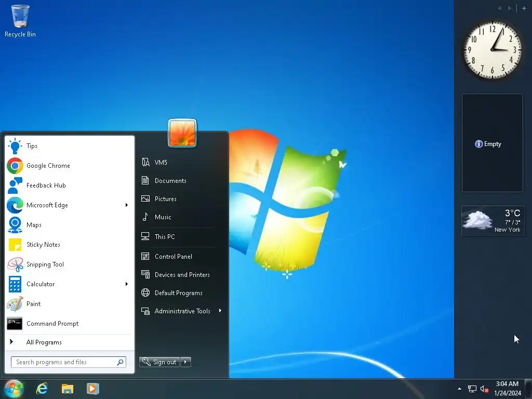The width and height of the screenshot is (532, 399).
Task: Open the Maps app icon
Action: 15,224
